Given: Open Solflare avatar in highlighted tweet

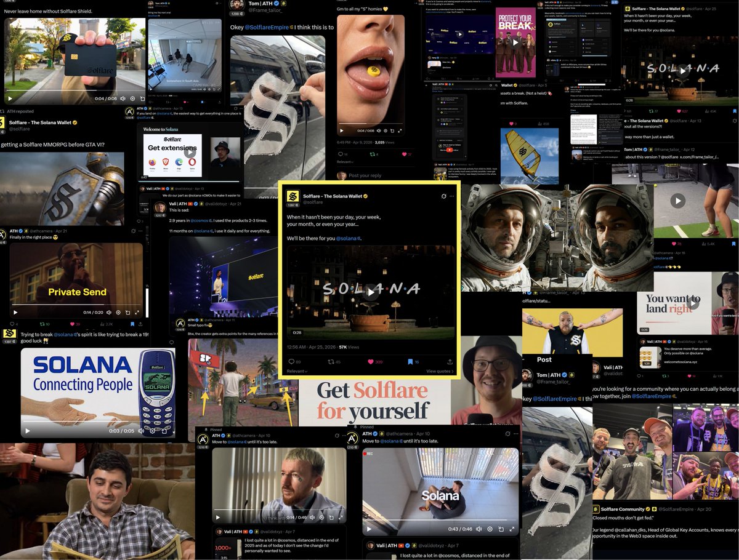Looking at the screenshot, I should click(293, 196).
